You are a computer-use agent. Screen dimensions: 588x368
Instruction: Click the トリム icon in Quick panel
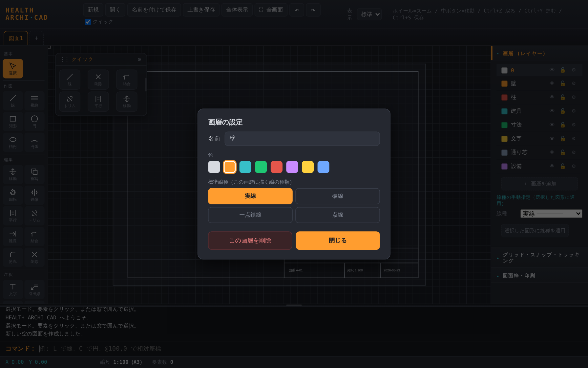[70, 102]
